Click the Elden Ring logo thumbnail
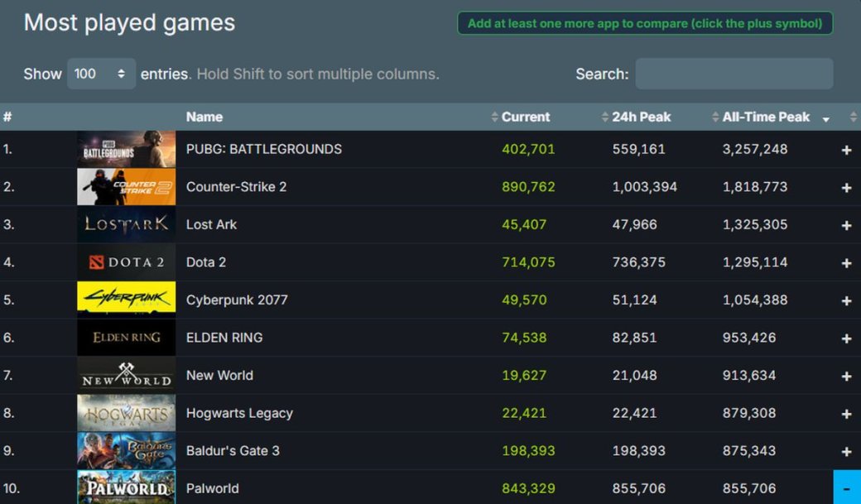 127,338
